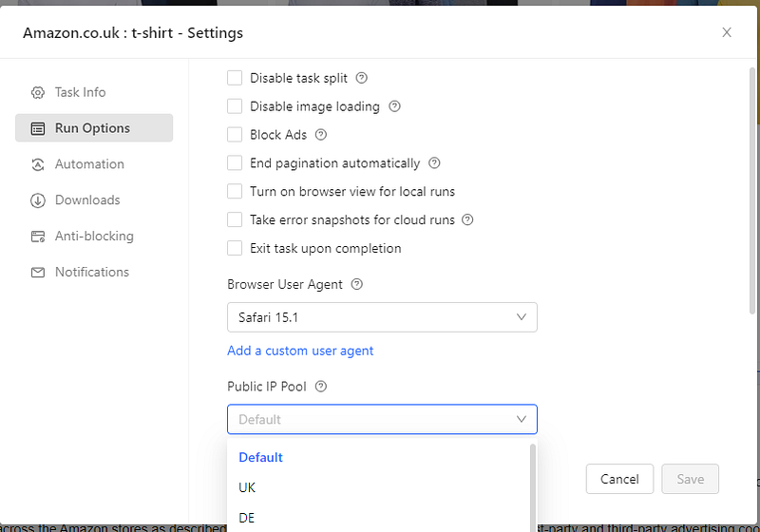Click the help icon beside Disable task split
Image resolution: width=760 pixels, height=532 pixels.
(362, 78)
